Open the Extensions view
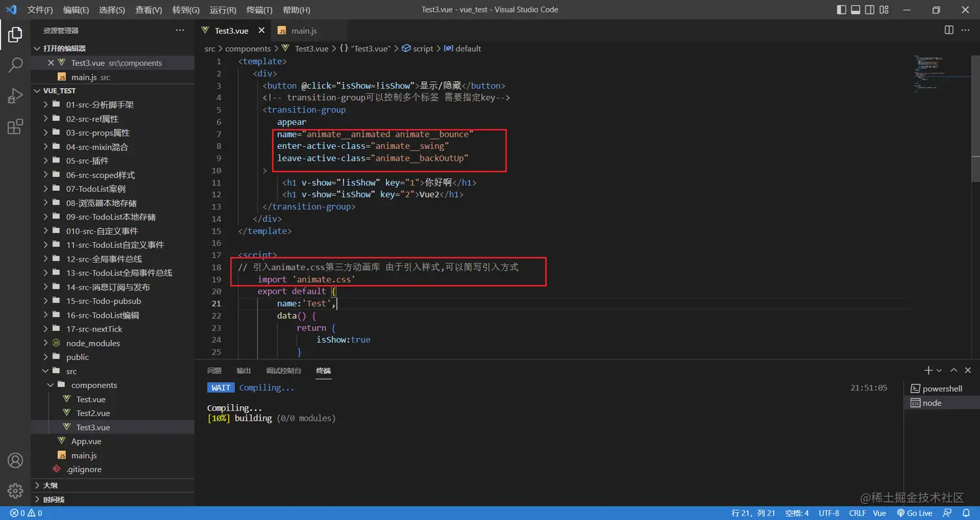Image resolution: width=980 pixels, height=520 pixels. click(x=15, y=127)
